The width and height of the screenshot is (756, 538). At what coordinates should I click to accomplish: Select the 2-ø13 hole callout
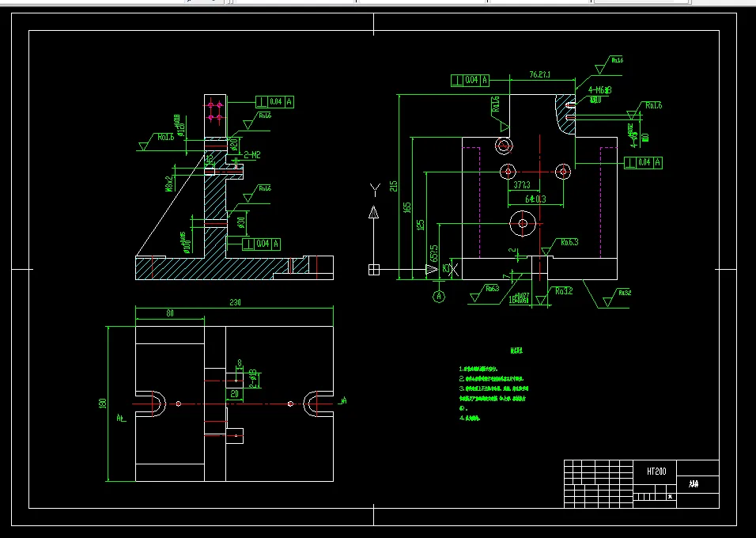pyautogui.click(x=253, y=379)
